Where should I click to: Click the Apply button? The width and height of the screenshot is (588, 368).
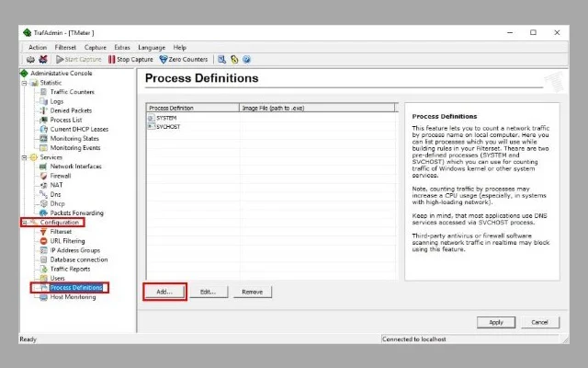tap(496, 322)
